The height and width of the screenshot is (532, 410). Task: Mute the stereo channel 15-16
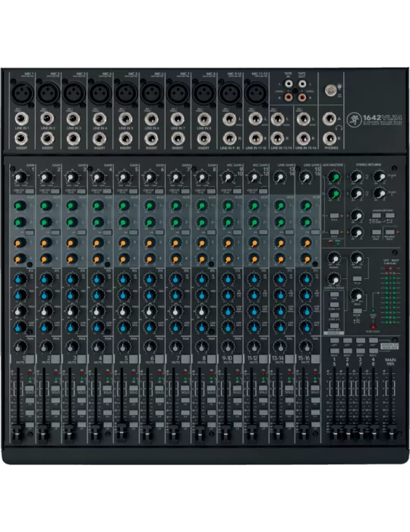[x=315, y=359]
